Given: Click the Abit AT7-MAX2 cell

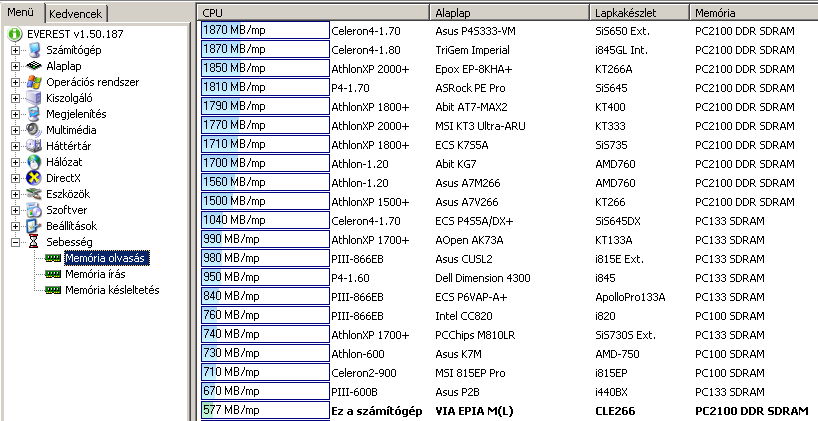Looking at the screenshot, I should [471, 107].
